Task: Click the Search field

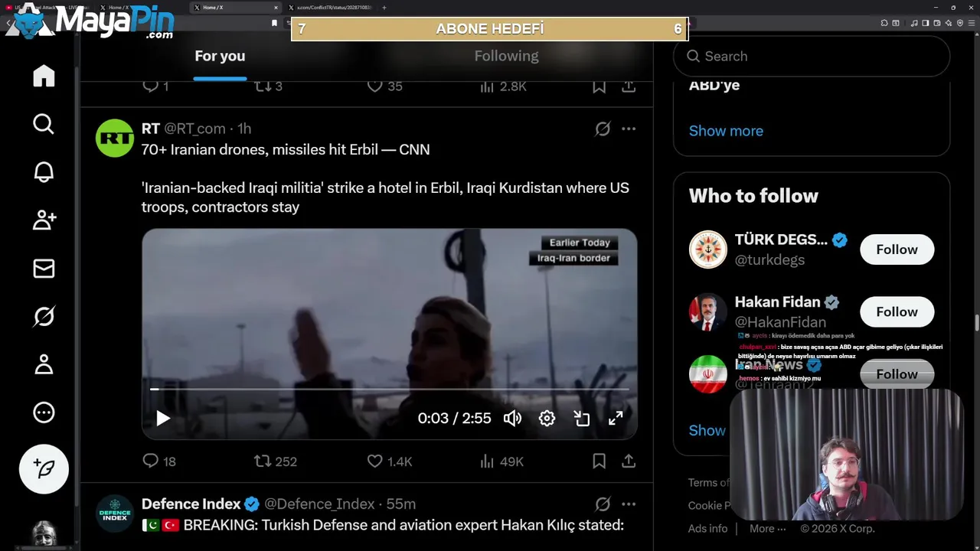Action: (812, 56)
